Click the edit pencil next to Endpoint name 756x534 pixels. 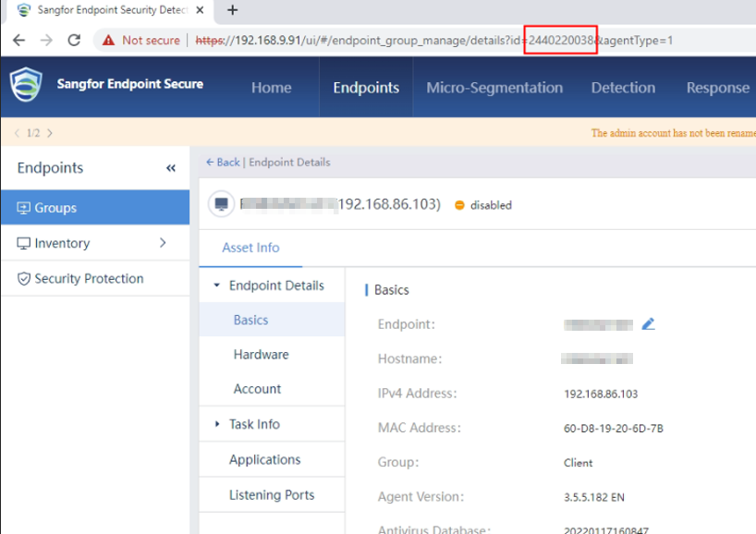coord(648,324)
